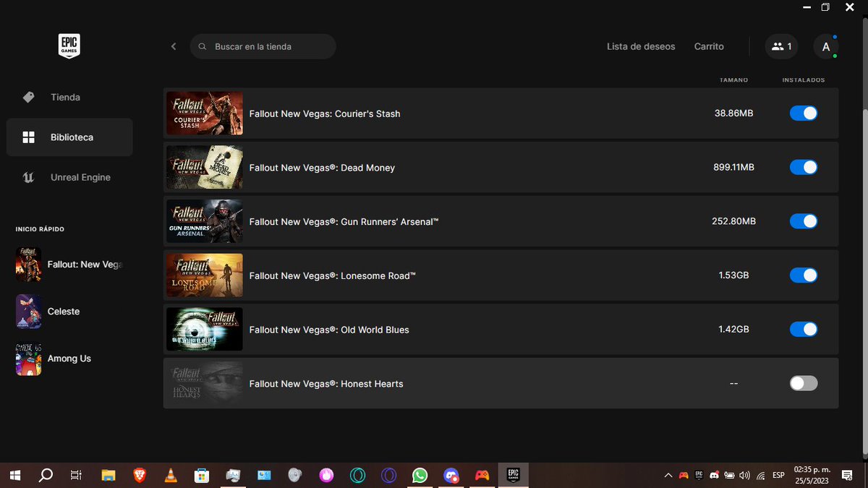Select Biblioteca in the sidebar

(x=69, y=137)
